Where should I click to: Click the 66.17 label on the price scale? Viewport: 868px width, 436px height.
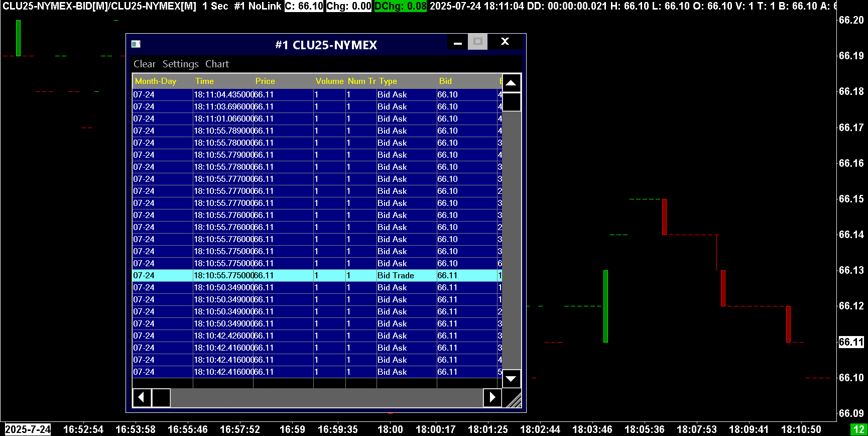point(851,128)
